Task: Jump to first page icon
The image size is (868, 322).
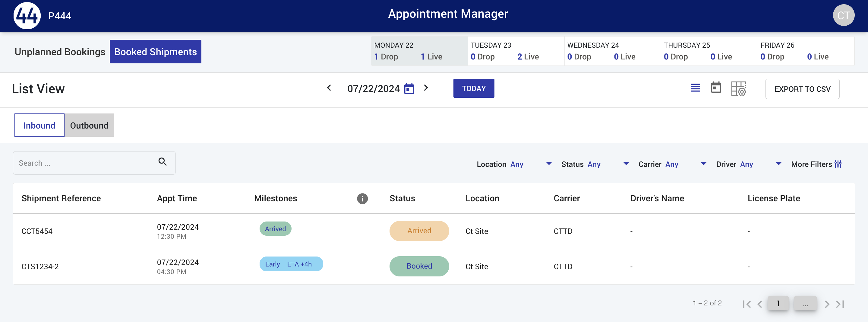Action: tap(746, 304)
